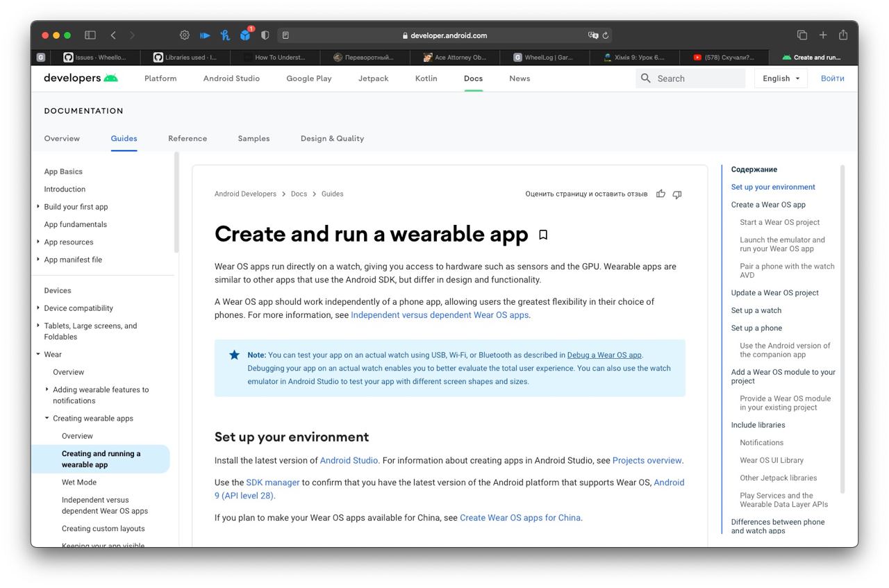Switch to the Issues · Wheello... browser tab
The height and width of the screenshot is (588, 889).
pos(95,58)
